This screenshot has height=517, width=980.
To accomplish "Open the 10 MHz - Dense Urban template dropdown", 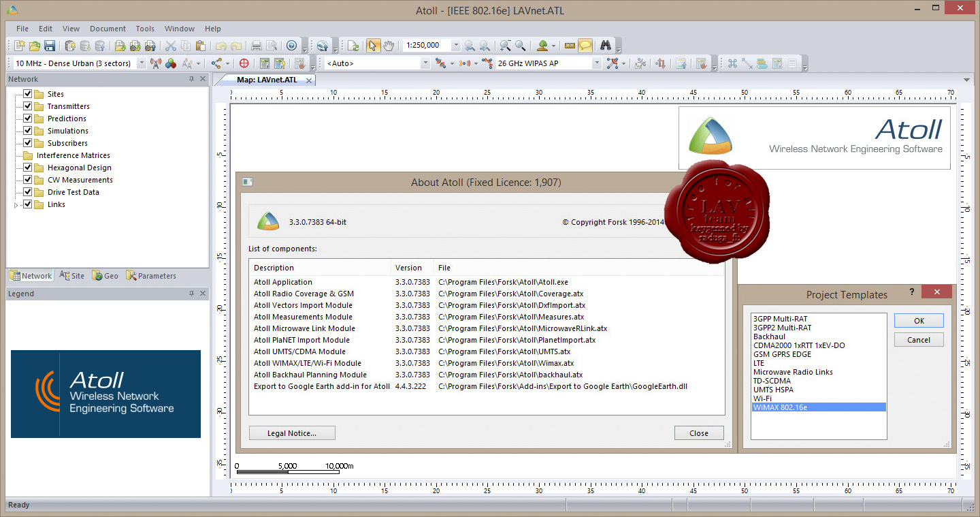I will (x=142, y=63).
